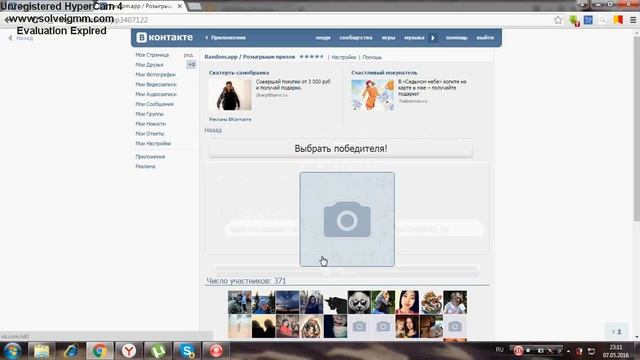
Task: Click the green extension icon in toolbar
Action: click(574, 20)
